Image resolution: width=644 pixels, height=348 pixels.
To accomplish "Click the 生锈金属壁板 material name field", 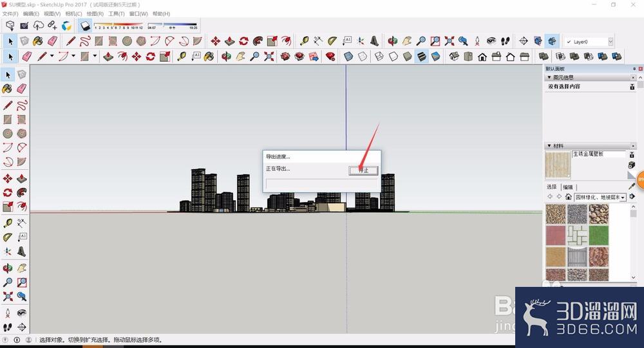I will click(x=599, y=154).
